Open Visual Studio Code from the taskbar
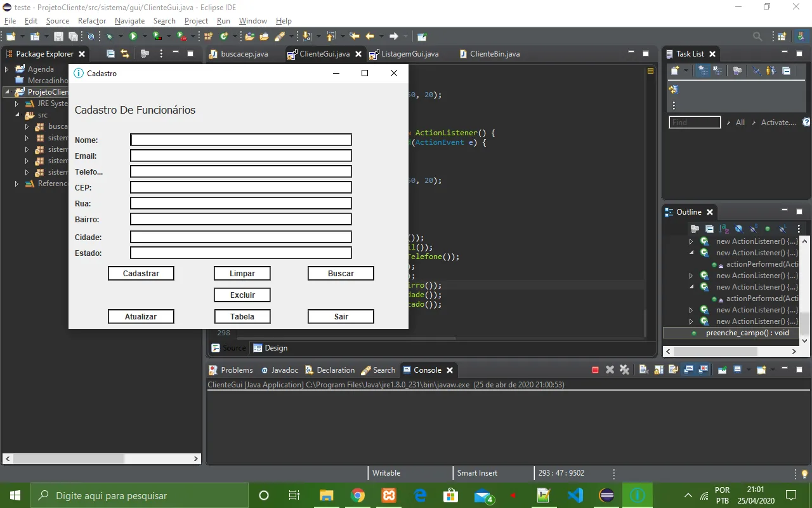Viewport: 812px width, 508px height. [x=575, y=495]
